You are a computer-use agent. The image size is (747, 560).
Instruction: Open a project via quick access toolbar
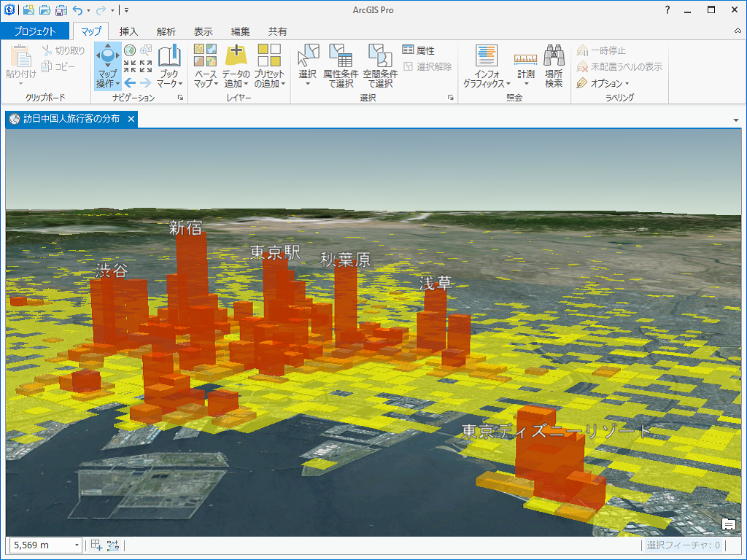44,9
